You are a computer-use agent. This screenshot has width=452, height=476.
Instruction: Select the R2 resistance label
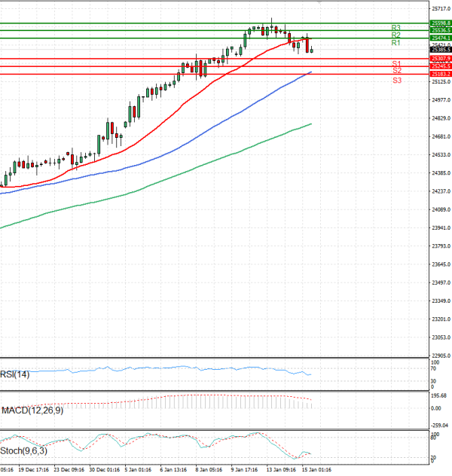pyautogui.click(x=395, y=35)
